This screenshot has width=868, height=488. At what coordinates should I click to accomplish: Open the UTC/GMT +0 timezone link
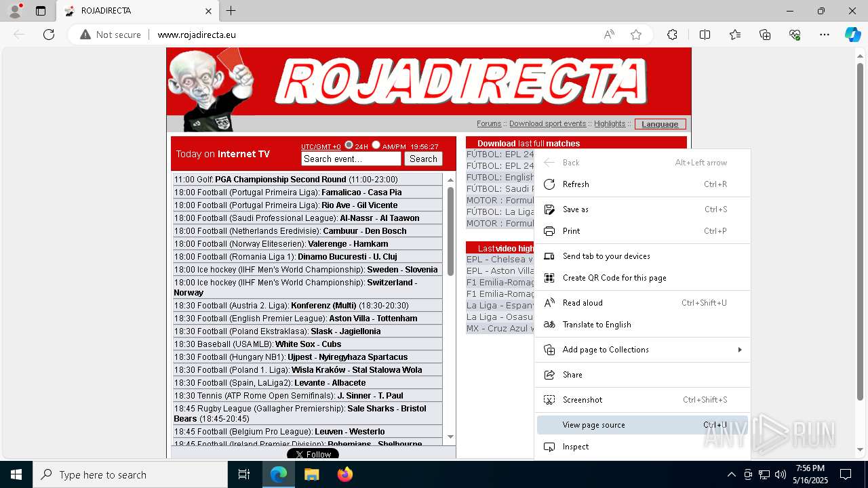point(321,146)
